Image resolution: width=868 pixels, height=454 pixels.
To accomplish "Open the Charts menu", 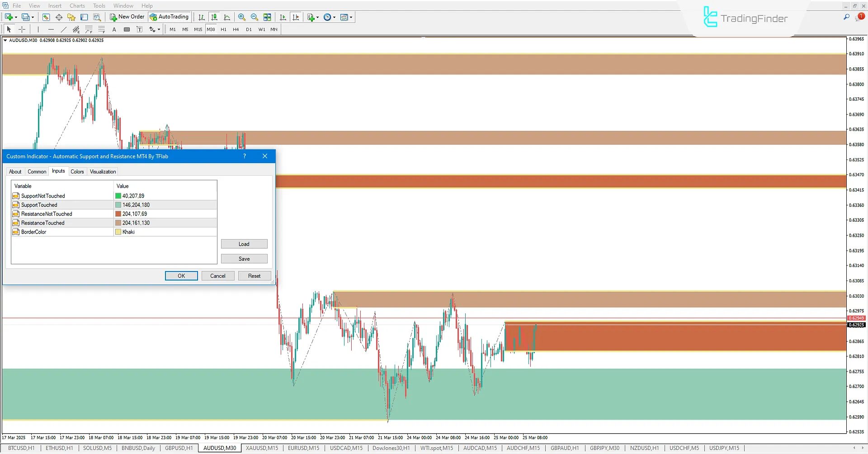I will coord(77,5).
